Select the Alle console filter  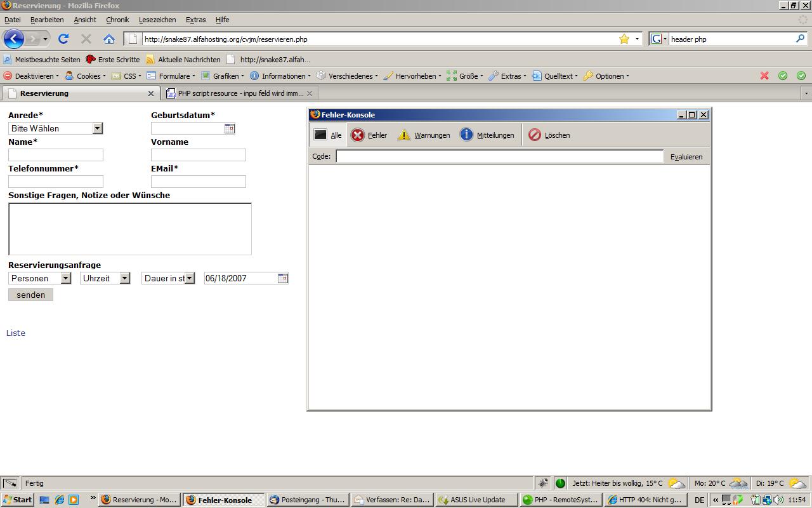pyautogui.click(x=328, y=135)
